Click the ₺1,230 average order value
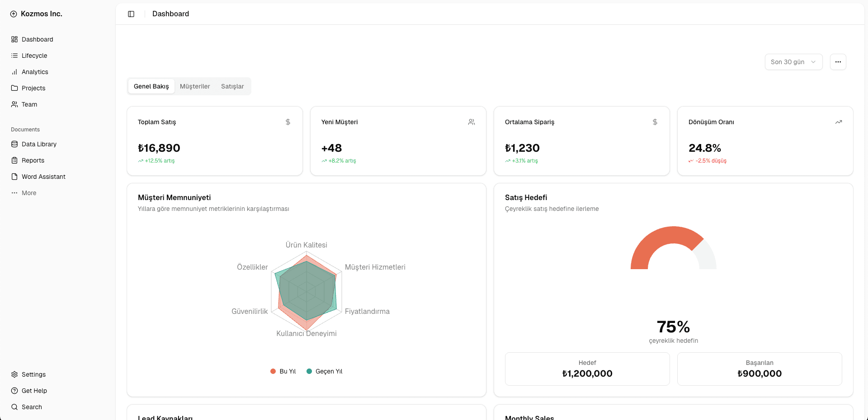868x420 pixels. pos(522,148)
